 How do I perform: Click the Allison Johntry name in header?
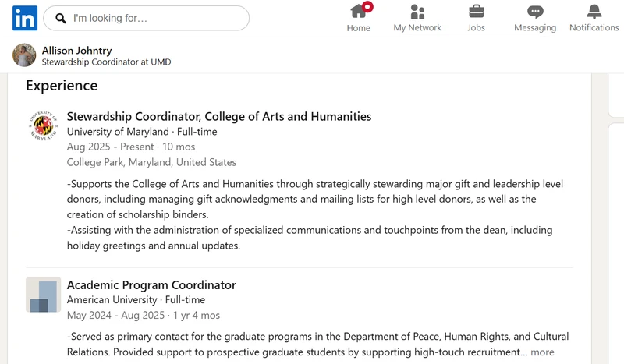click(x=76, y=51)
